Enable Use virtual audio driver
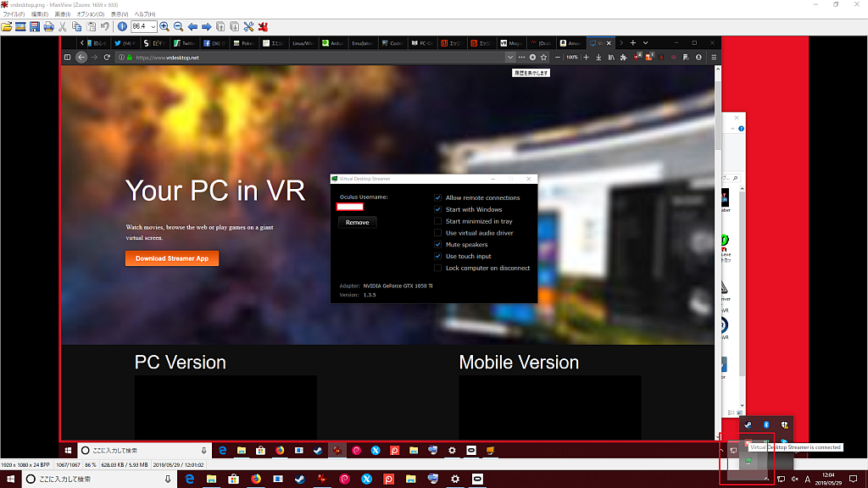The height and width of the screenshot is (488, 868). point(438,233)
